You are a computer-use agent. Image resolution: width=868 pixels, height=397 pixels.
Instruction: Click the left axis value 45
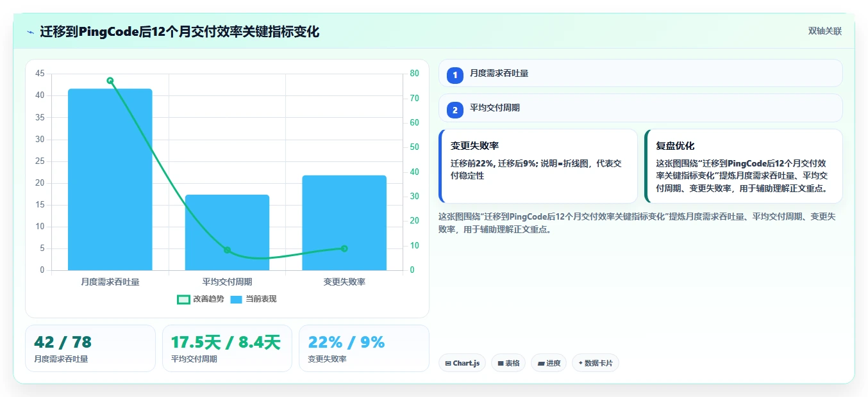click(x=40, y=74)
